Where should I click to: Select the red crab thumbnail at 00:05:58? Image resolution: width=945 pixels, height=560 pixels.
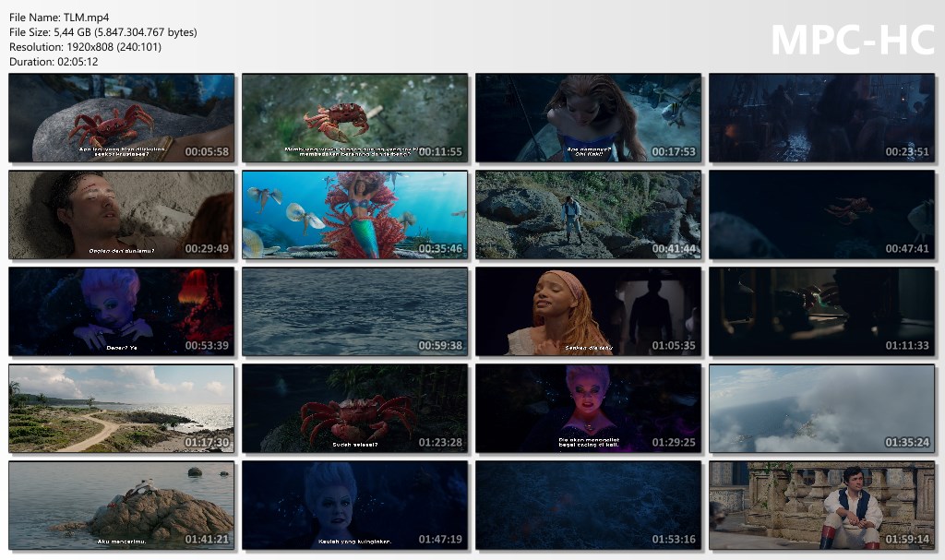click(121, 117)
